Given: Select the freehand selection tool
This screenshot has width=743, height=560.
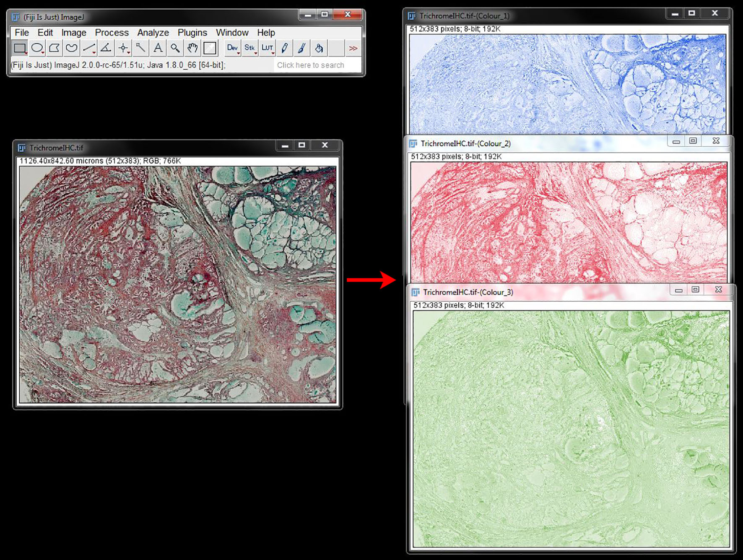Looking at the screenshot, I should point(71,48).
